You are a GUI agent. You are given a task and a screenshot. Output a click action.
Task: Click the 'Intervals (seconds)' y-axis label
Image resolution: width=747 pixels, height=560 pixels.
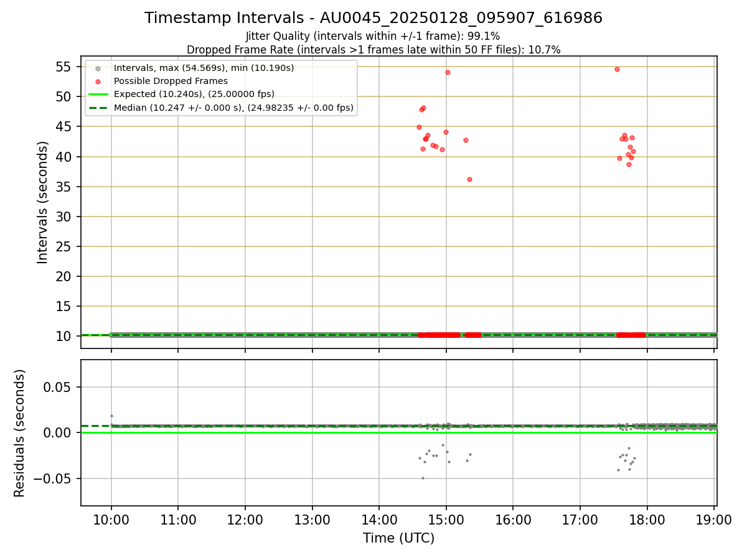pyautogui.click(x=43, y=202)
